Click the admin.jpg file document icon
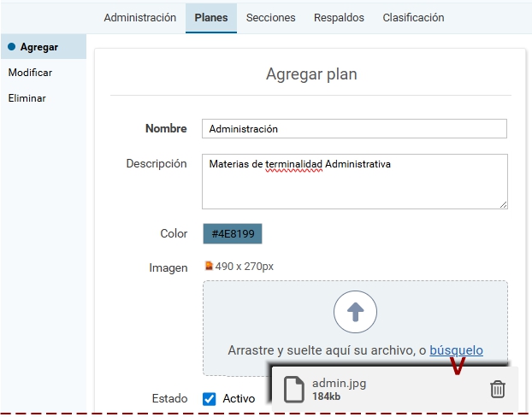 point(293,390)
